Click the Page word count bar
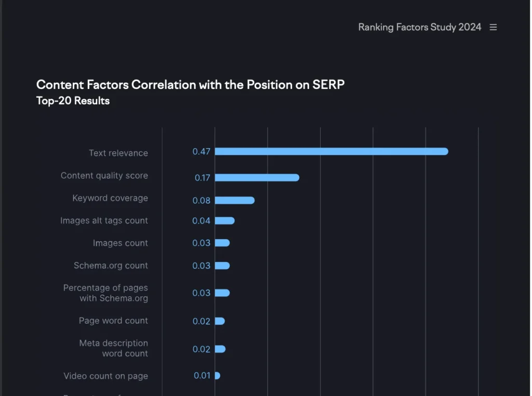The height and width of the screenshot is (396, 532). [220, 321]
